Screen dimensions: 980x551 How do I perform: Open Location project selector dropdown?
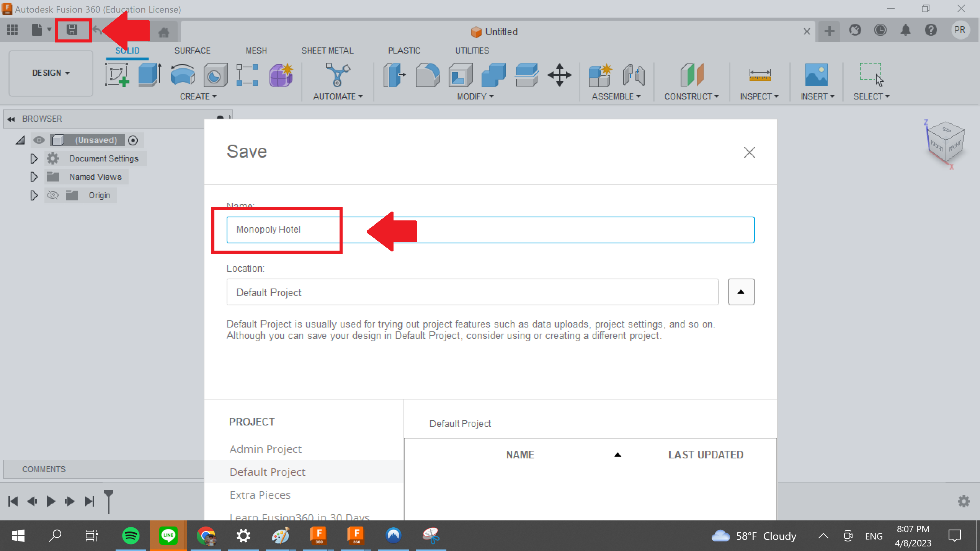coord(742,292)
